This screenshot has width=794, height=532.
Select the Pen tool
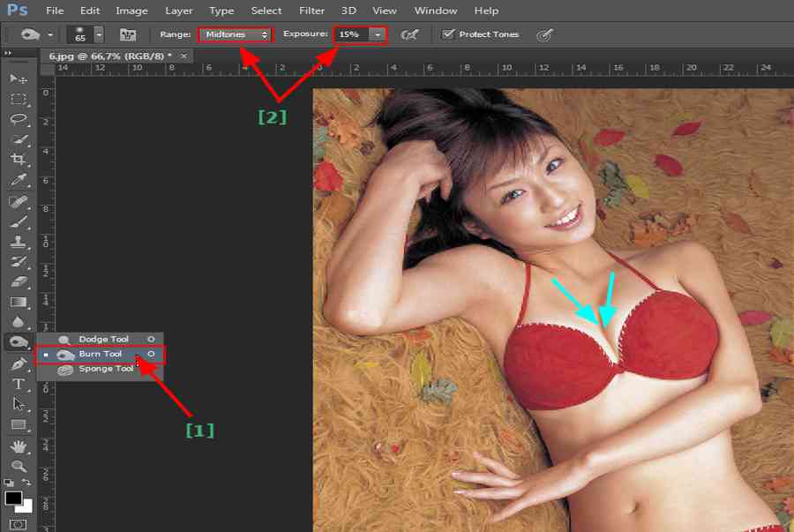[19, 363]
